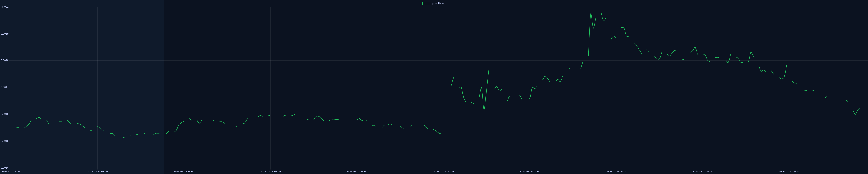Click the priceNative legend label

click(x=439, y=3)
